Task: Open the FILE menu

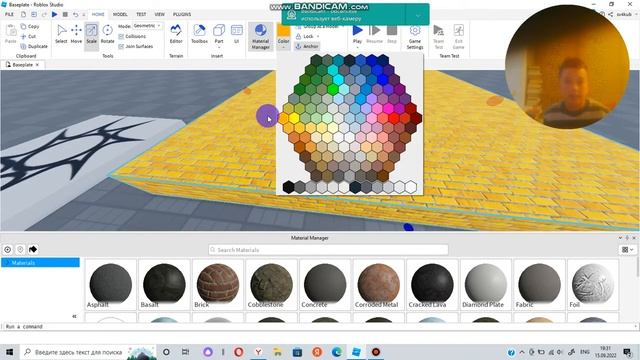Action: [x=9, y=14]
